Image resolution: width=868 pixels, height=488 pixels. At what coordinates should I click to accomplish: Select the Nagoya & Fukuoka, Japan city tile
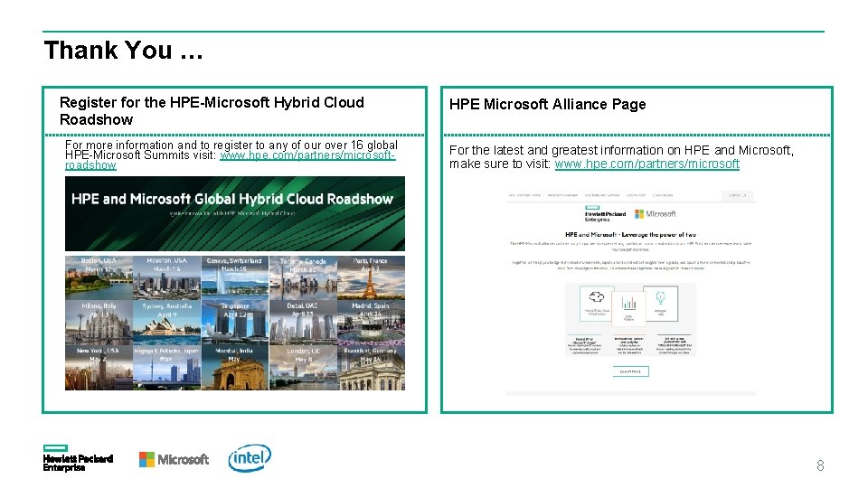166,368
